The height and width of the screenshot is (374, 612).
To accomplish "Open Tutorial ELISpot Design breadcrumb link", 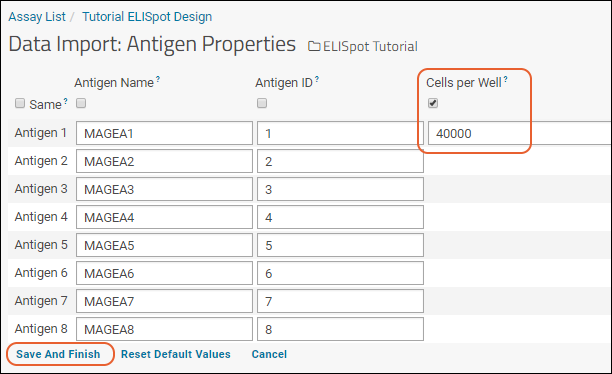I will click(x=147, y=17).
